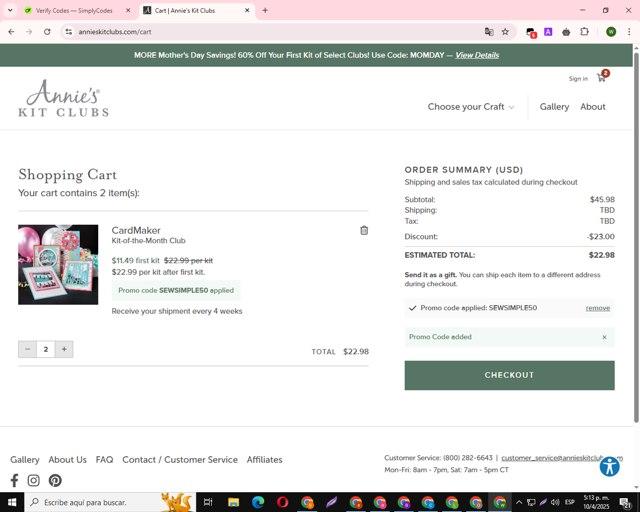Open View Details promo banner link
This screenshot has height=512, width=640.
point(477,55)
